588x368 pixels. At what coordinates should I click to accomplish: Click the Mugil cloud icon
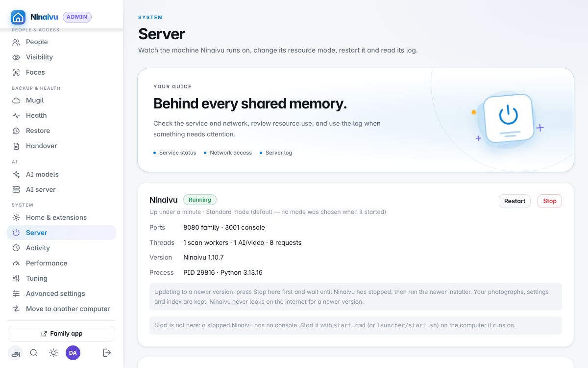16,101
